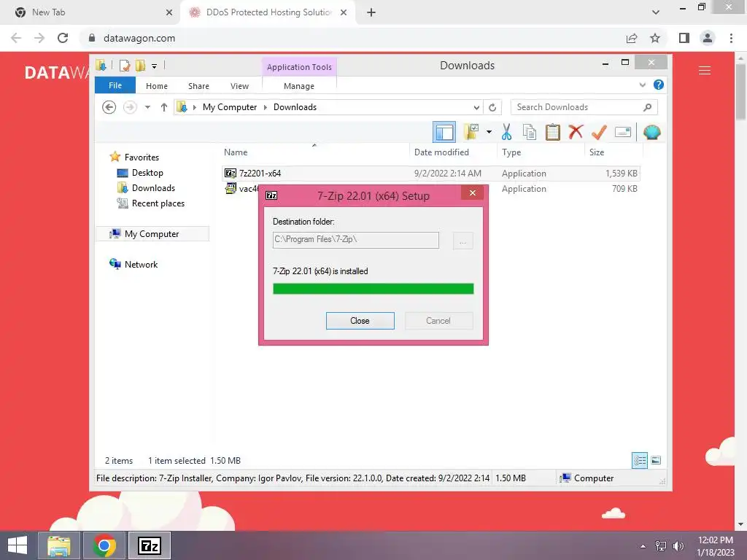Click the Explorer Forward arrow button
The height and width of the screenshot is (560, 747).
130,107
